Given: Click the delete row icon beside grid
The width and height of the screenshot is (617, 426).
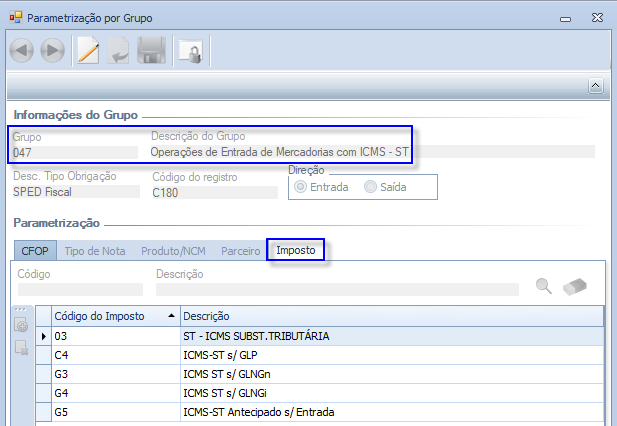Looking at the screenshot, I should coord(21,348).
